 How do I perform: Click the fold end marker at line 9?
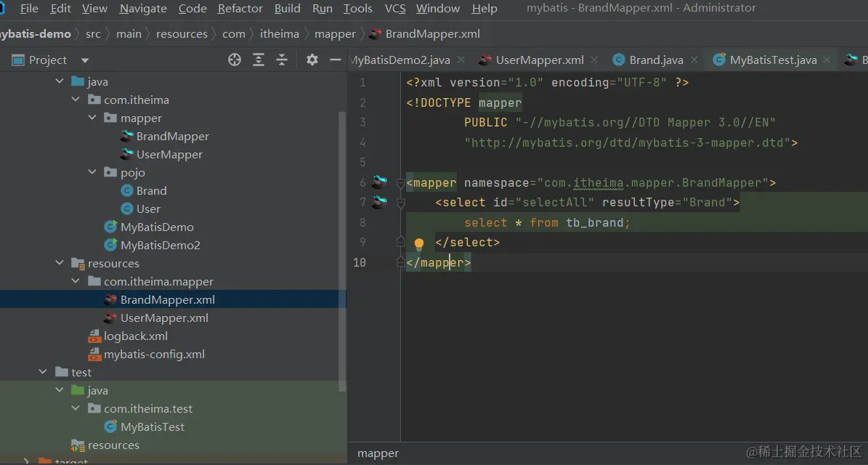(401, 241)
